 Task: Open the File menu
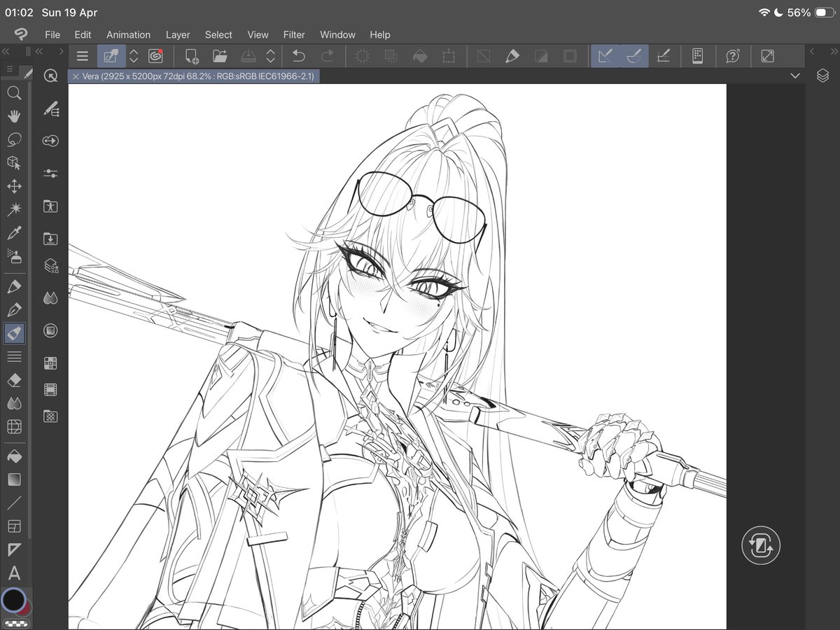52,34
